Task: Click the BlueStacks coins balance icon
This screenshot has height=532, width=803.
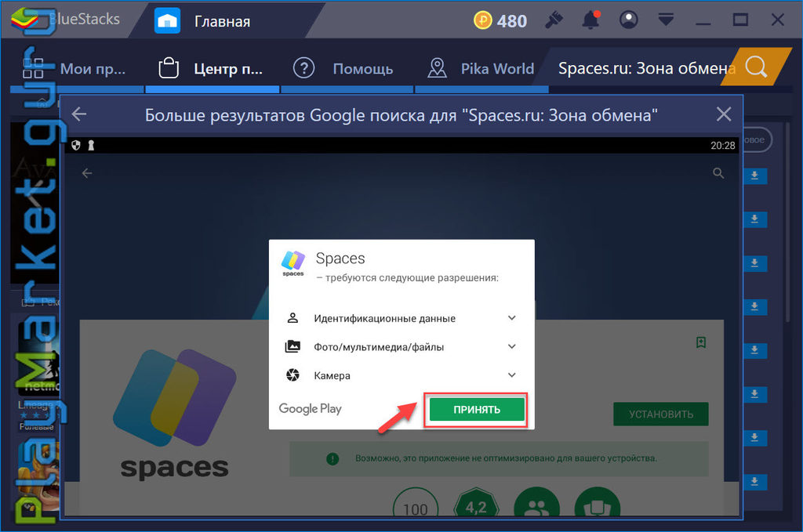Action: click(x=482, y=20)
